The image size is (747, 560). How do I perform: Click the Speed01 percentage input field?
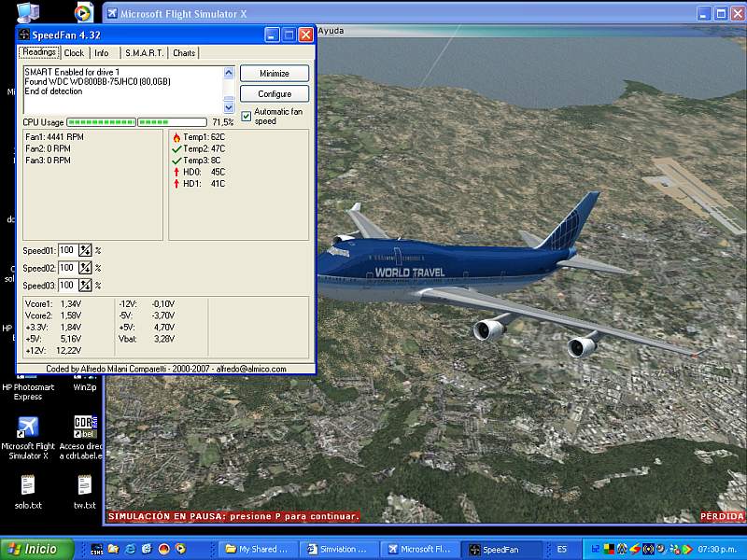pos(67,250)
